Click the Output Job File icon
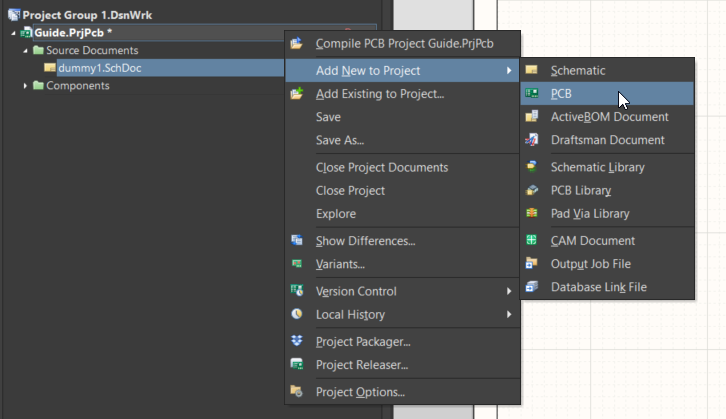Image resolution: width=726 pixels, height=419 pixels. pos(532,264)
